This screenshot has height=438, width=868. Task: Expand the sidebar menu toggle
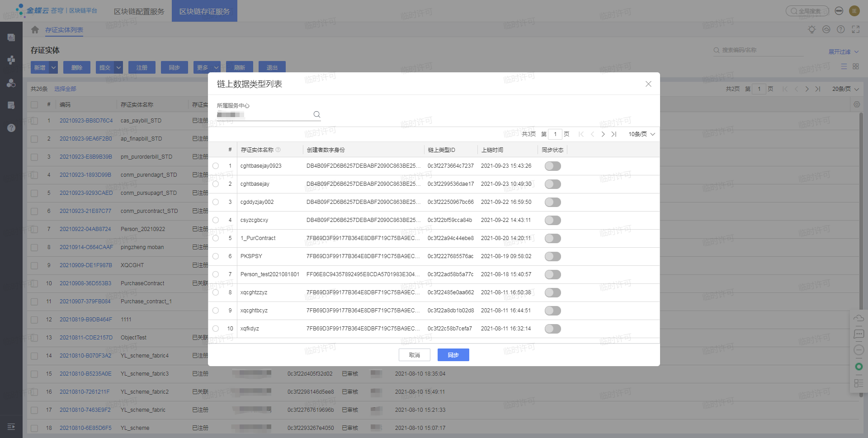pos(11,427)
